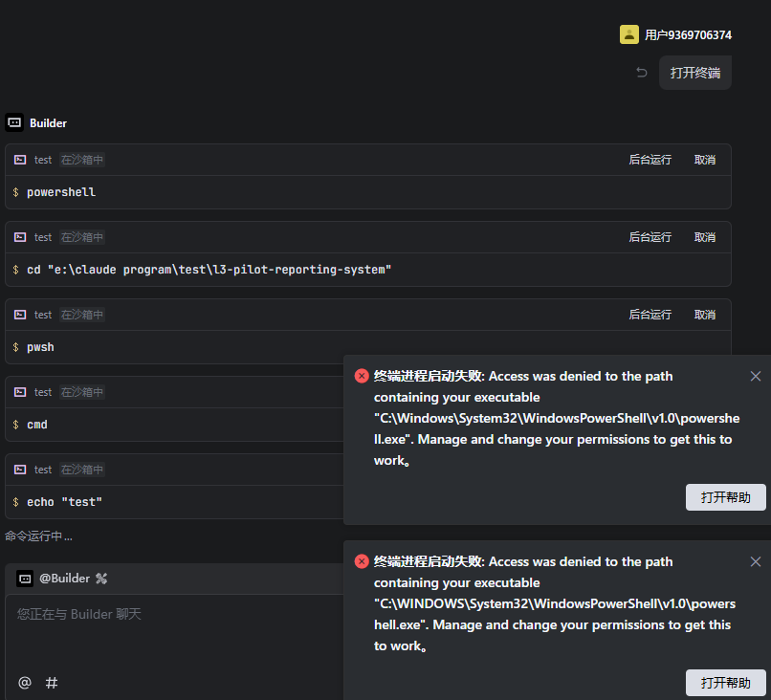Screen dimensions: 771x700
Task: Click the @ mention icon in chat input
Action: 25,682
